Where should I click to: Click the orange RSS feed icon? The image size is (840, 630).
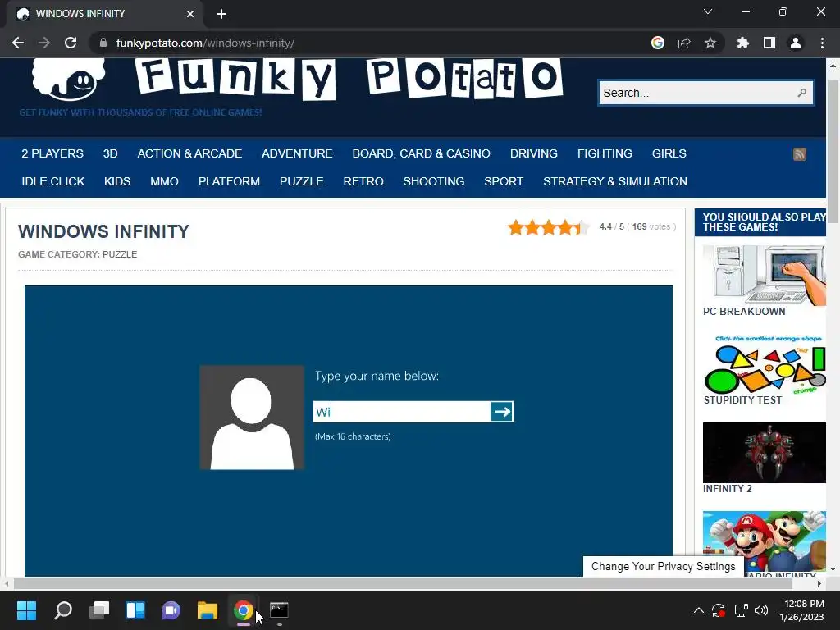799,154
